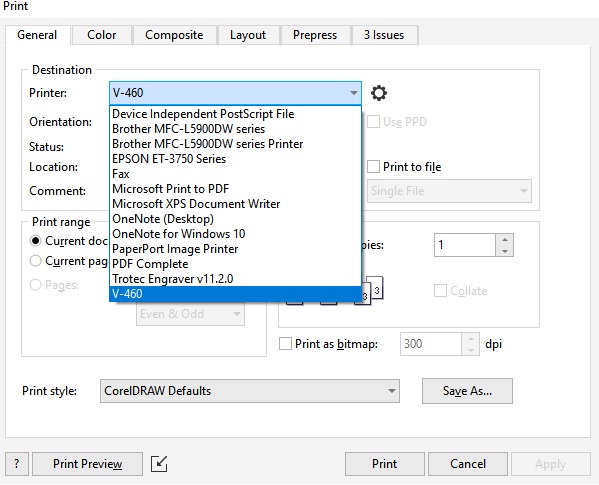Open the Composite tab
Image resolution: width=599 pixels, height=485 pixels.
(x=174, y=35)
